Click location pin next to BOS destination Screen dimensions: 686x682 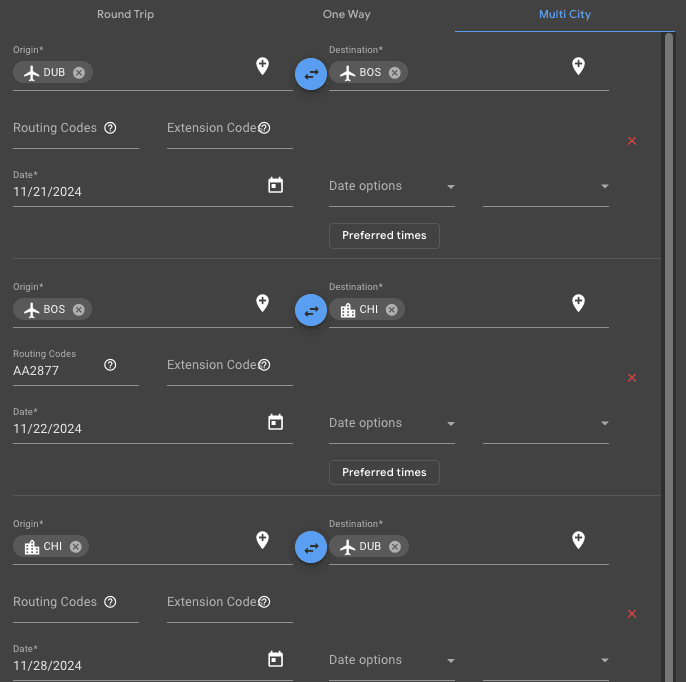point(578,66)
